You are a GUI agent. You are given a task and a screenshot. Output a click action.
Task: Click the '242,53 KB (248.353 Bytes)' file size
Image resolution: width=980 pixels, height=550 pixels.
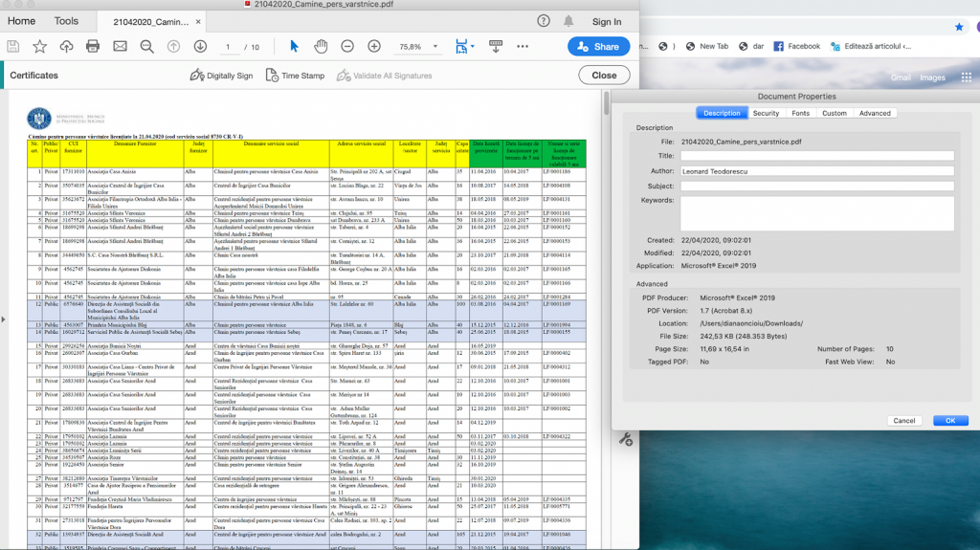743,337
